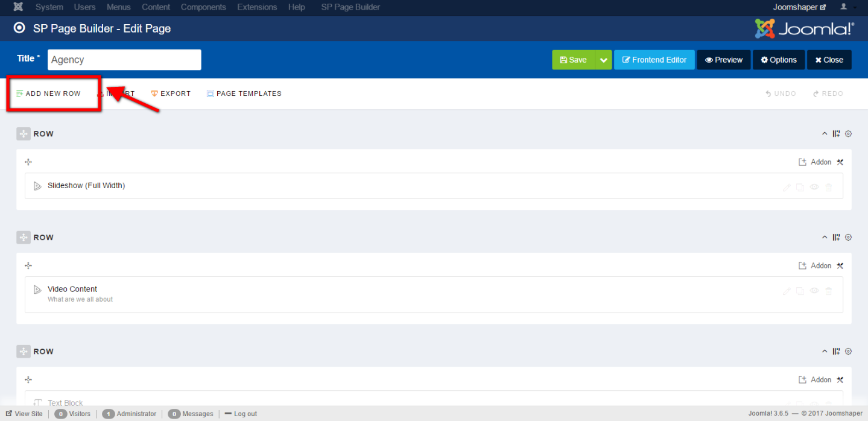Open column layout options for the first row

pyautogui.click(x=836, y=134)
